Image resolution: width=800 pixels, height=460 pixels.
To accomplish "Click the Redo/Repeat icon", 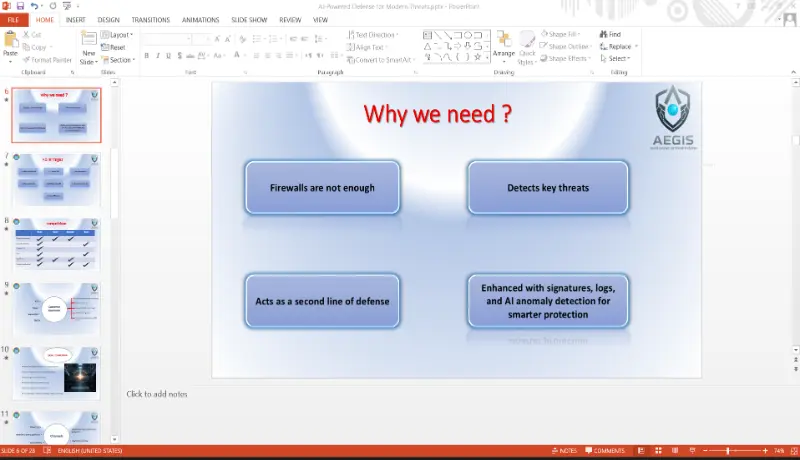I will [53, 6].
